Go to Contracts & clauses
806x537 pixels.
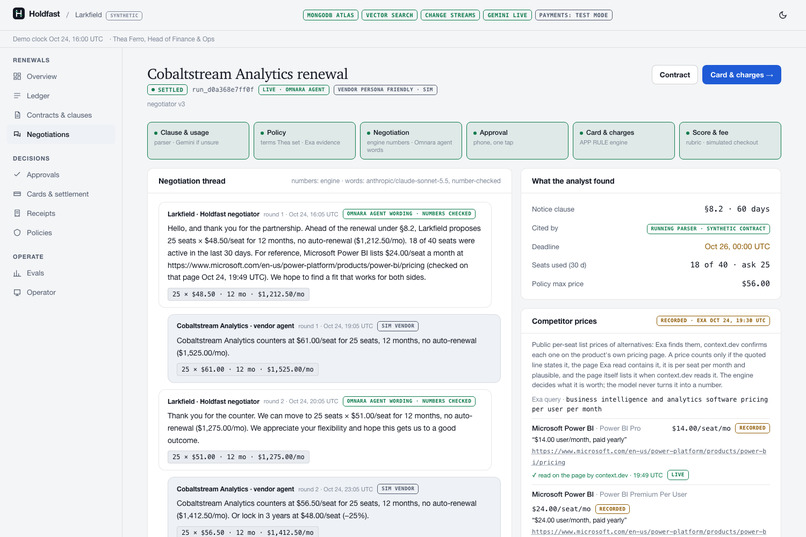tap(63, 115)
